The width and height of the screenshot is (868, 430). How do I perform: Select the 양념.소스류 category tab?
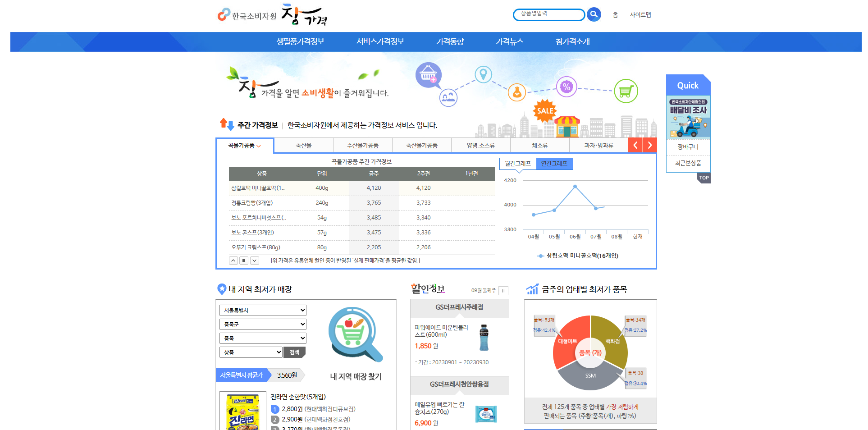pos(481,146)
